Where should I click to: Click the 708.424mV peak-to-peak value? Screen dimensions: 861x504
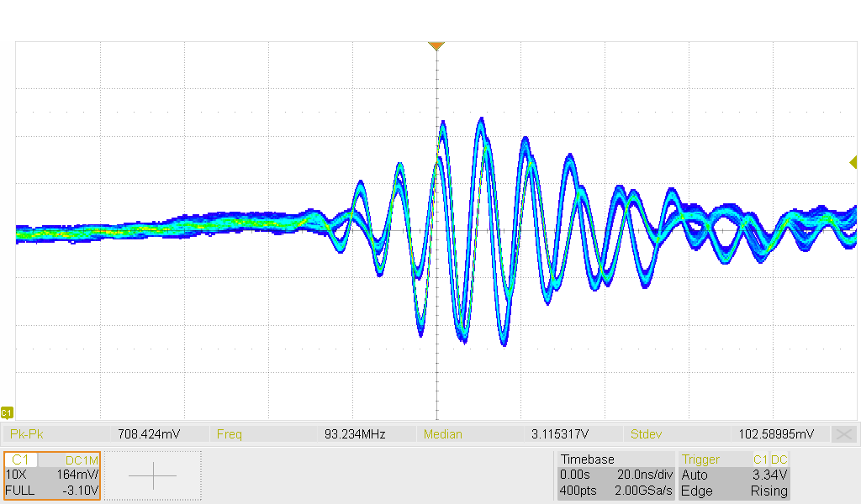pyautogui.click(x=148, y=434)
